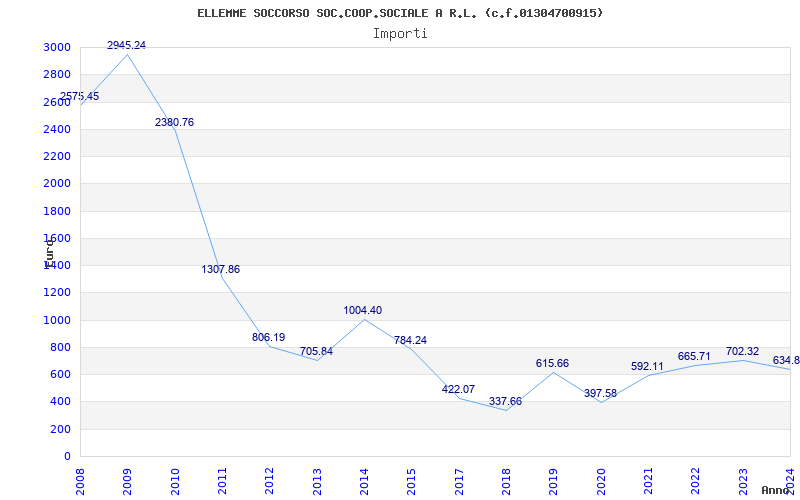Click the 2380.76 value label

tap(174, 122)
